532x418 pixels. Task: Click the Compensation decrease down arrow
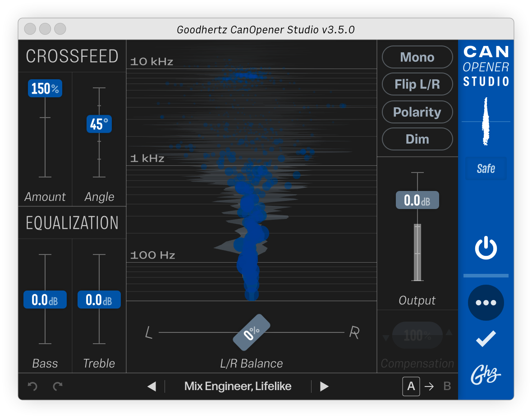386,338
